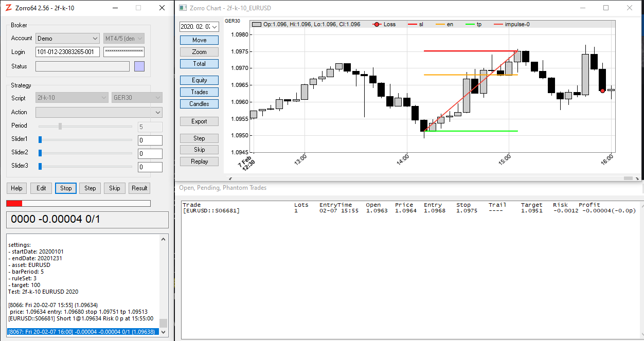Screen dimensions: 644x341
Task: Select the highlighted log line 8067
Action: [82, 332]
